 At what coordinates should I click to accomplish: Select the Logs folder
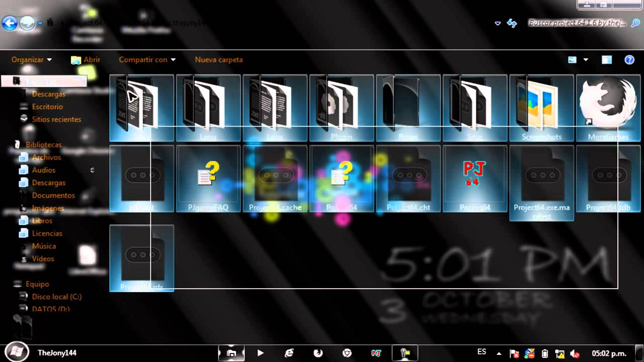click(275, 108)
